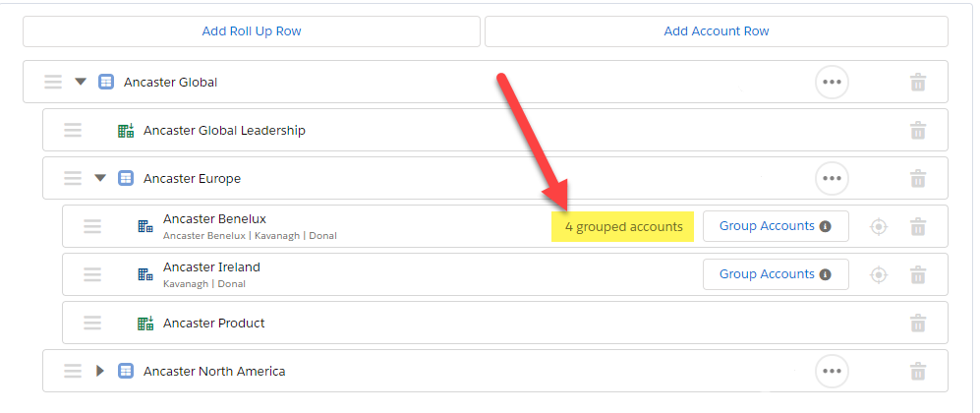Screen dimensions: 980x413
Task: Select the Ancaster Product account row
Action: 214,323
